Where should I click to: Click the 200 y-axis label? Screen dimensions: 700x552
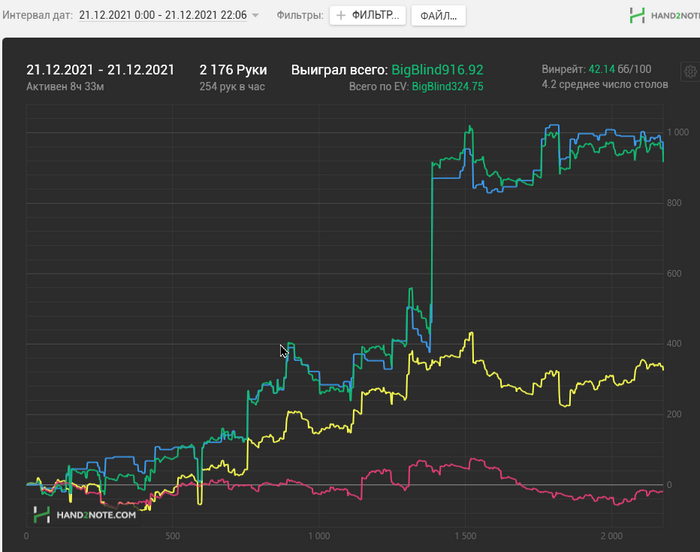pyautogui.click(x=674, y=414)
